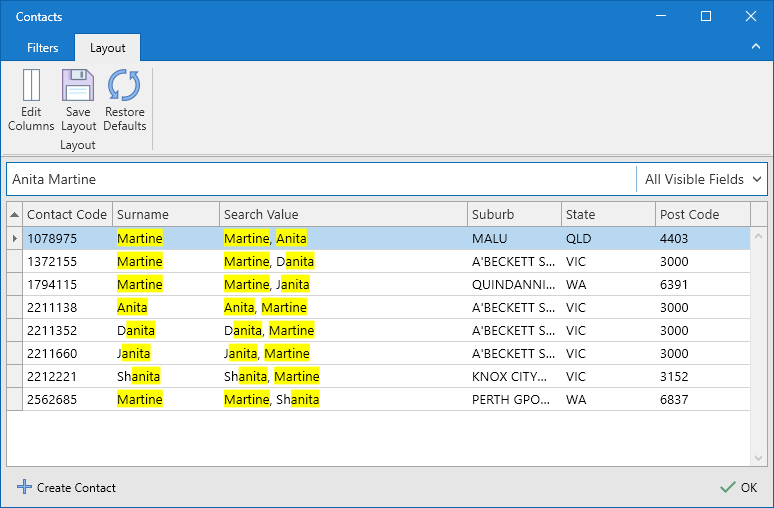Minimize the Contacts window
Image resolution: width=774 pixels, height=508 pixels.
pos(661,16)
